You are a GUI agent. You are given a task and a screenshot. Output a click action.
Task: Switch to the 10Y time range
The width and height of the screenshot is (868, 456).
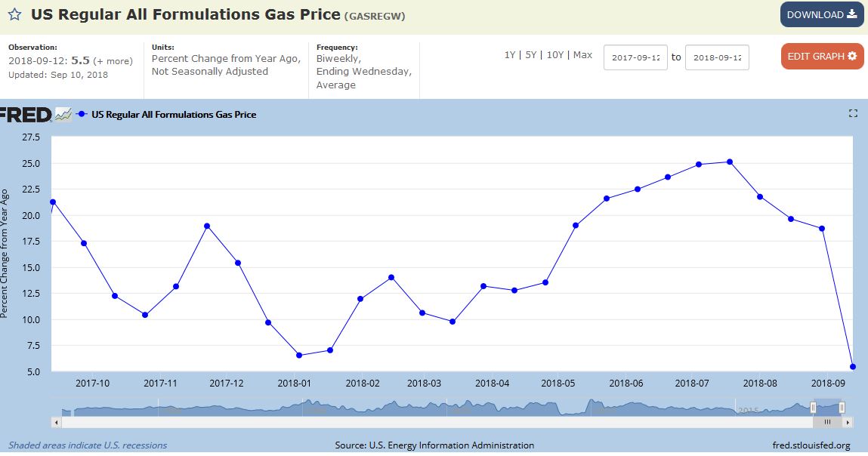[x=554, y=55]
